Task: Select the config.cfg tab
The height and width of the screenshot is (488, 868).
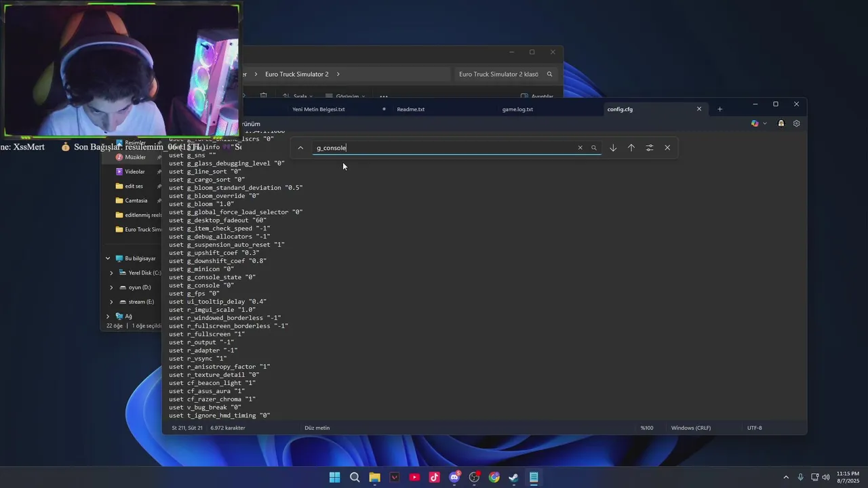Action: point(620,109)
